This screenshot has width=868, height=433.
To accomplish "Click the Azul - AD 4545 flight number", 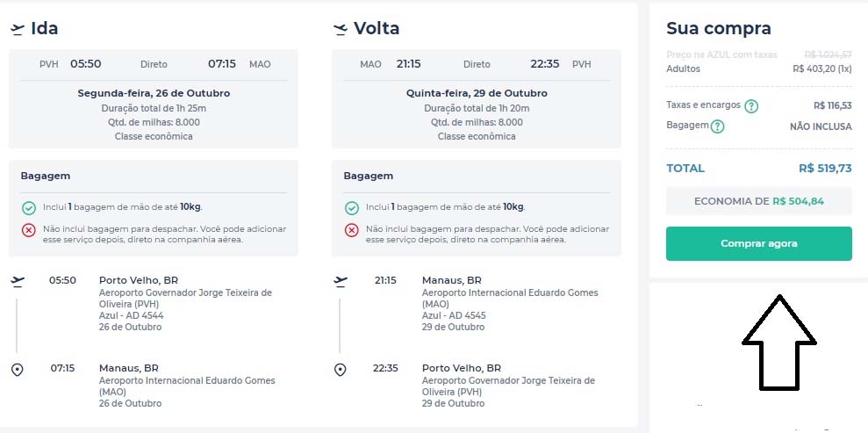I will click(x=454, y=315).
